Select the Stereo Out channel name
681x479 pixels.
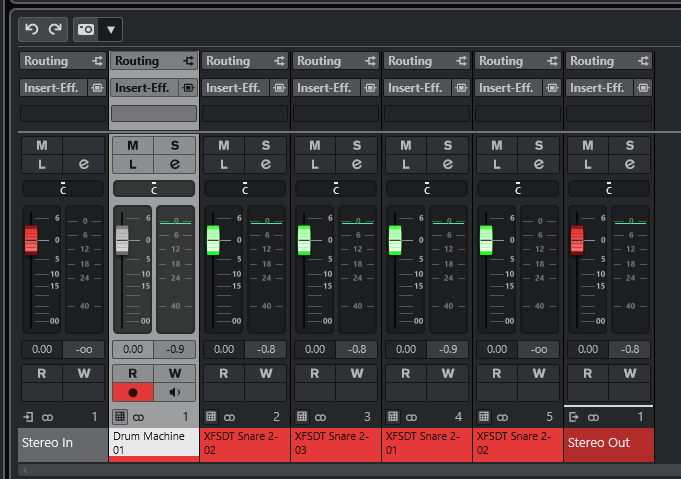(609, 443)
